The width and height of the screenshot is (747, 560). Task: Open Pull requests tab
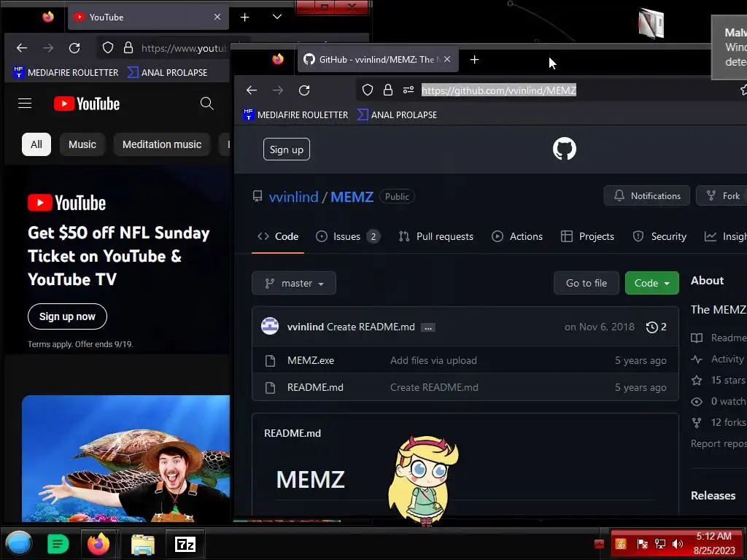(x=436, y=237)
